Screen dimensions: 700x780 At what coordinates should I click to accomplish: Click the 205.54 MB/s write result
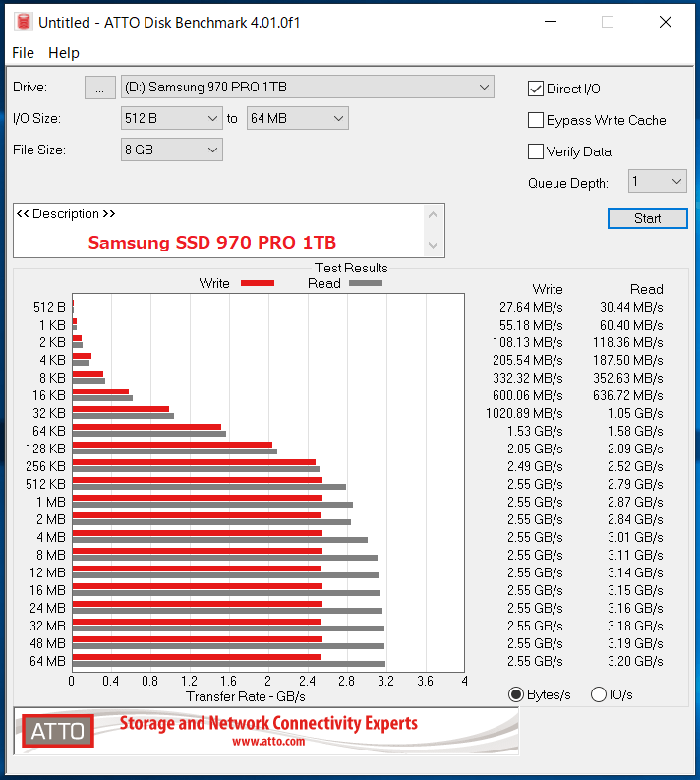pyautogui.click(x=528, y=360)
